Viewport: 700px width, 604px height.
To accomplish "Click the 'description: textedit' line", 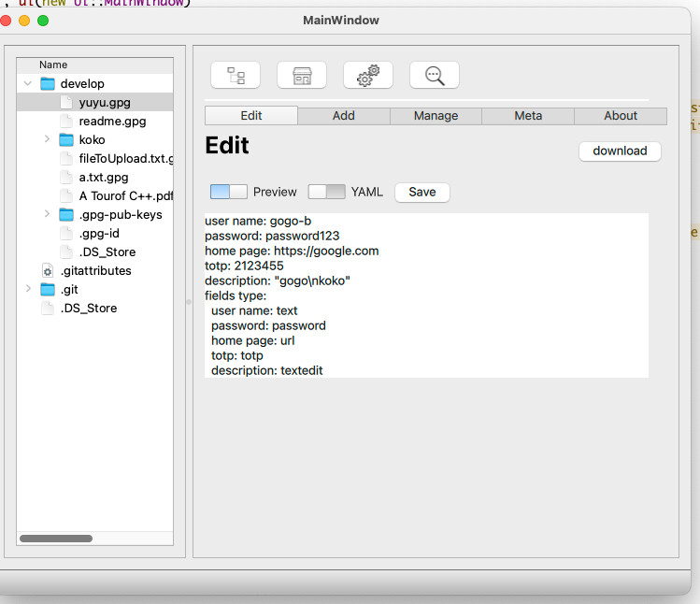I will point(267,370).
